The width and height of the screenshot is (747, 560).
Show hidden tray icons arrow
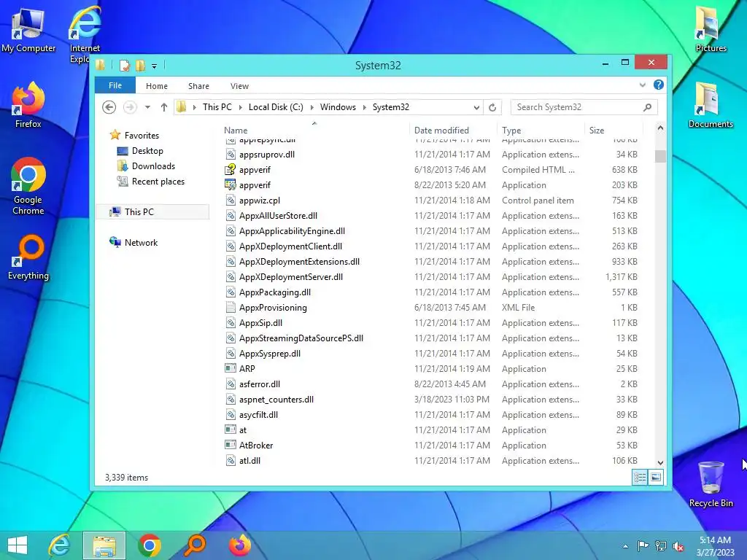click(x=625, y=546)
